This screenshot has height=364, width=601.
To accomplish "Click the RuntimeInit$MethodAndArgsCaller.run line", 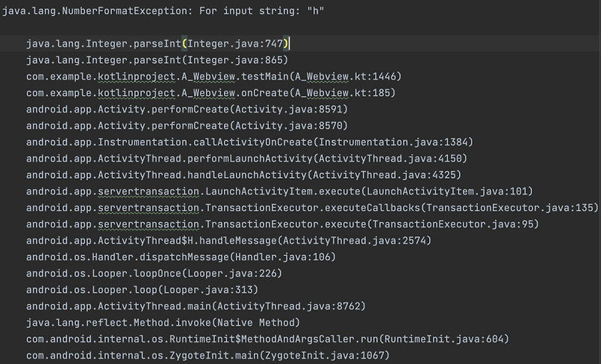I will tap(268, 339).
